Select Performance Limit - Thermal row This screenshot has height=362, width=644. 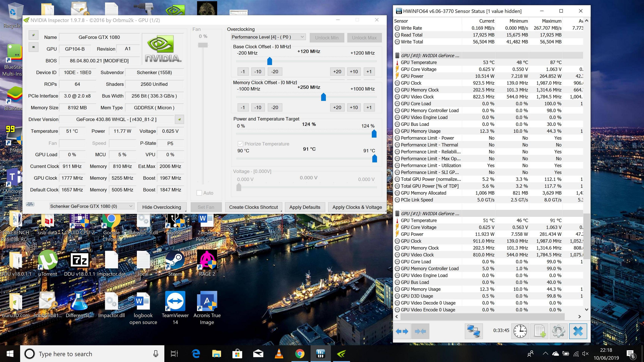[489, 145]
